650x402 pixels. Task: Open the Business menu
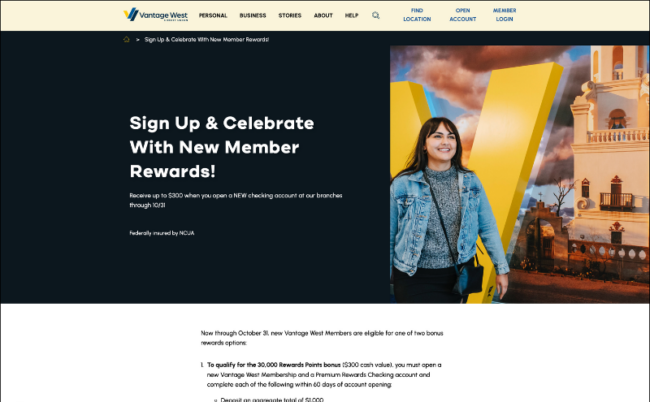tap(253, 15)
